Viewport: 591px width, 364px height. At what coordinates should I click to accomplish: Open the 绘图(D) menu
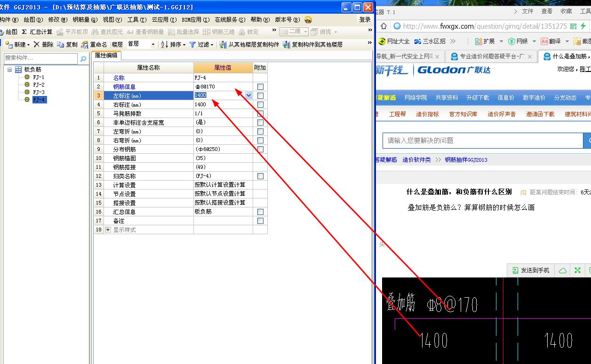coord(33,20)
